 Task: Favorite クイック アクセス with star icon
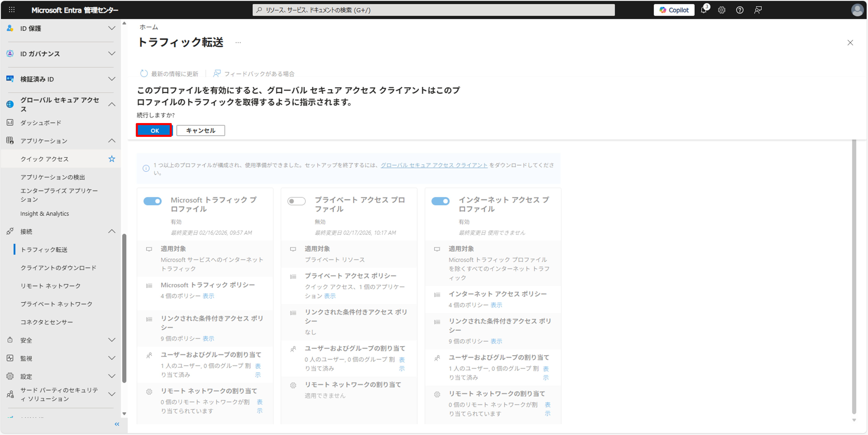coord(111,159)
